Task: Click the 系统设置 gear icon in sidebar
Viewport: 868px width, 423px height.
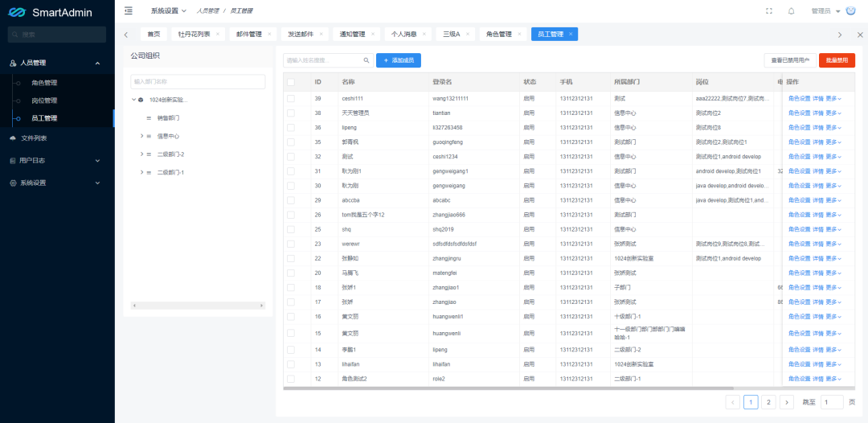Action: pyautogui.click(x=14, y=183)
